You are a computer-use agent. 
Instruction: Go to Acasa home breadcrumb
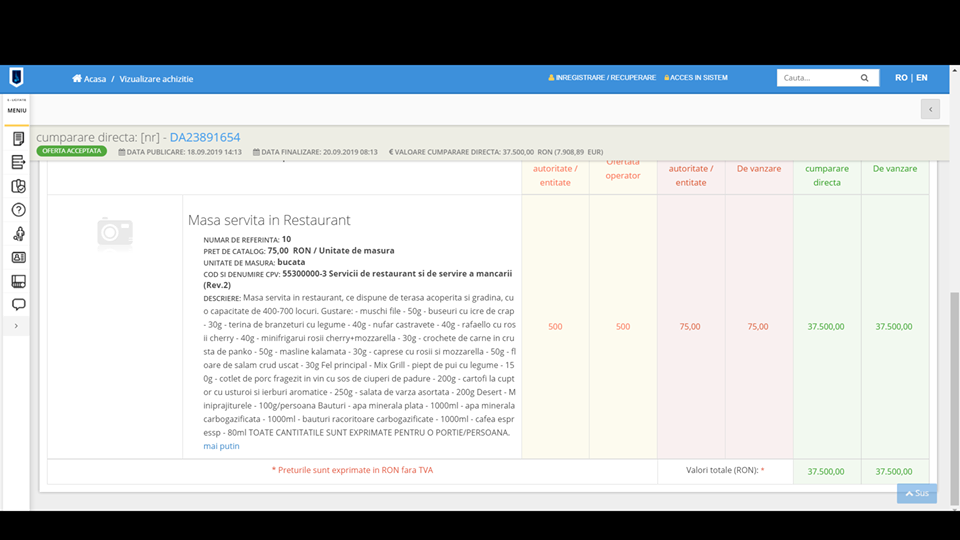(x=89, y=78)
